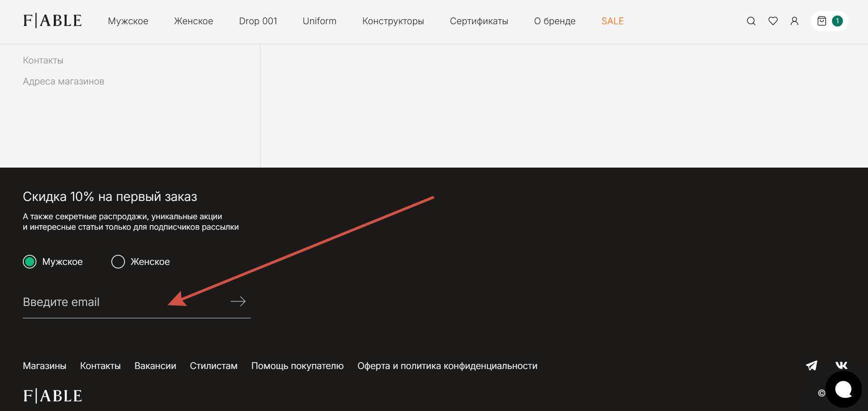This screenshot has width=868, height=411.
Task: Open the footer Вакансии link
Action: [x=156, y=366]
